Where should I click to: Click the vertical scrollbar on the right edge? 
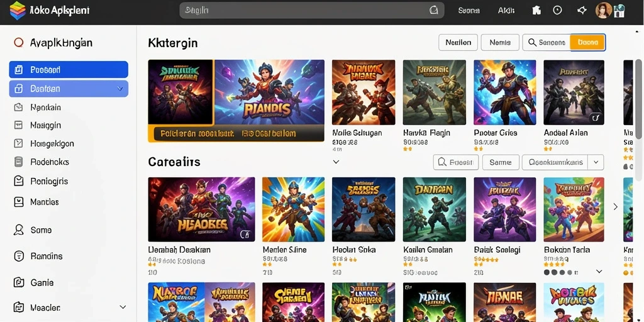[x=639, y=99]
